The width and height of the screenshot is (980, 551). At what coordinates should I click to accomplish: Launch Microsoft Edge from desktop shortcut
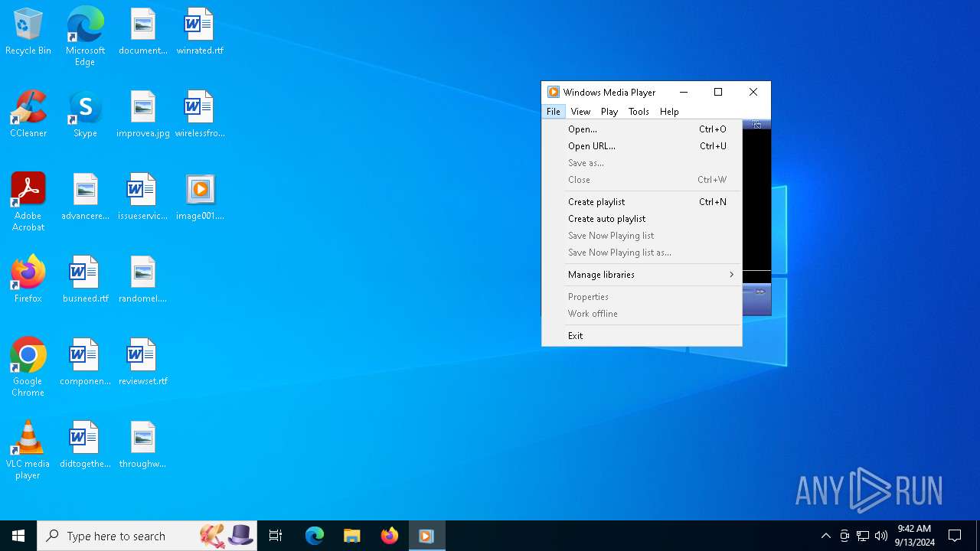coord(85,37)
